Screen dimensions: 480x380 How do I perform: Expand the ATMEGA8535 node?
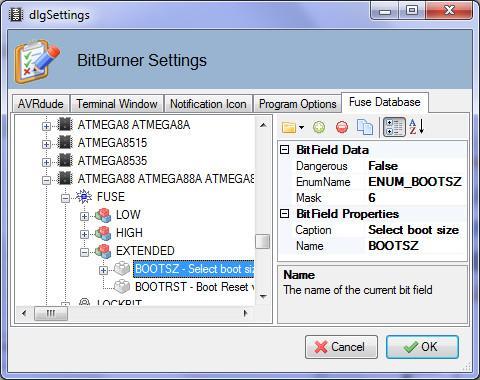[46, 162]
